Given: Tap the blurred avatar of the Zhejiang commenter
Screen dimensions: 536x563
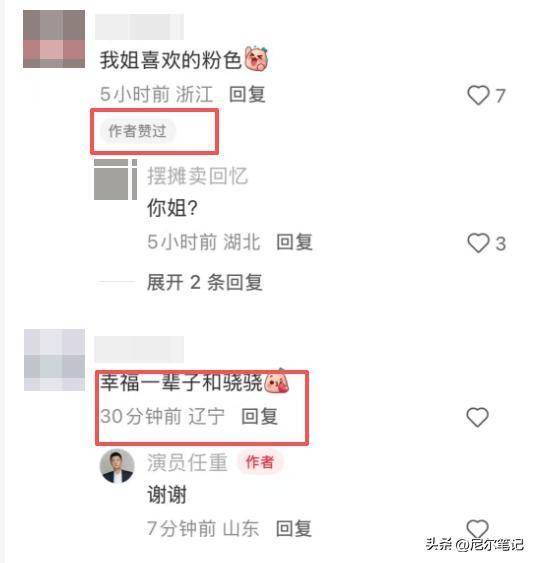Looking at the screenshot, I should [54, 39].
